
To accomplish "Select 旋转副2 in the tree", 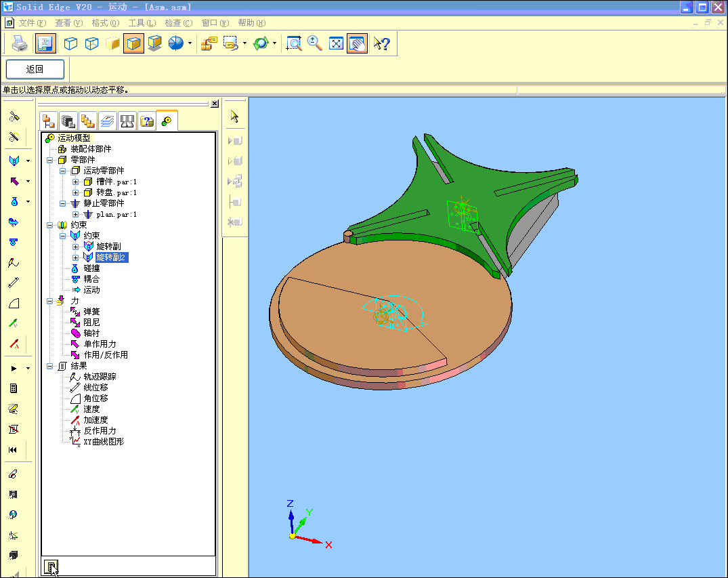I will point(111,257).
